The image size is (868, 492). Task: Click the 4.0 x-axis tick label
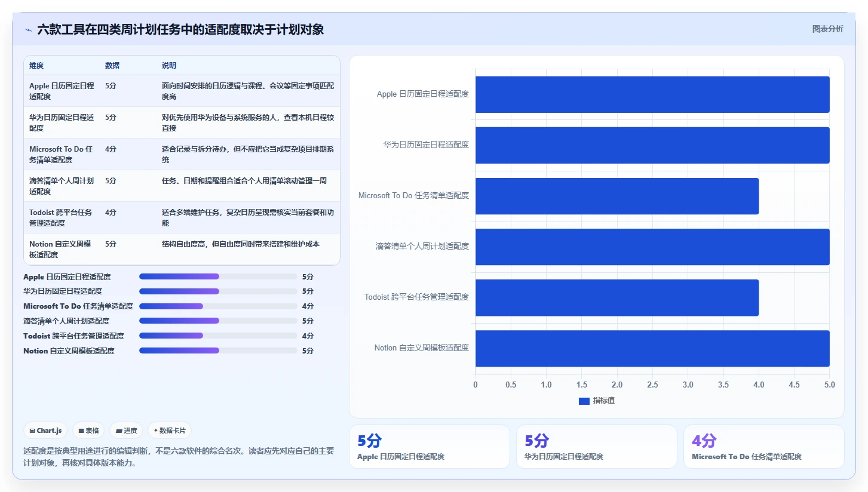tap(759, 385)
